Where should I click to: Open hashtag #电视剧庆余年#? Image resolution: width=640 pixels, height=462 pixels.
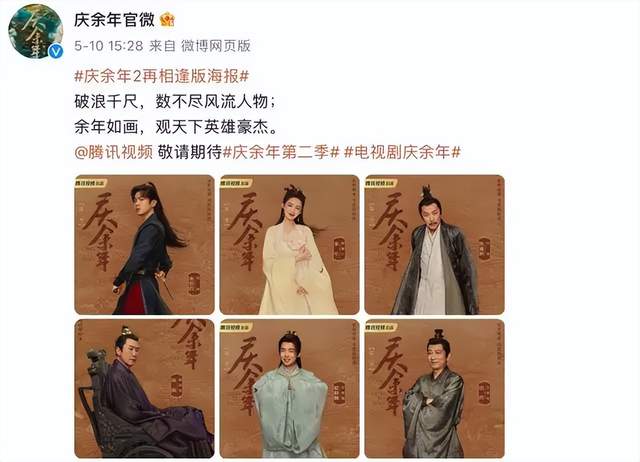[402, 152]
